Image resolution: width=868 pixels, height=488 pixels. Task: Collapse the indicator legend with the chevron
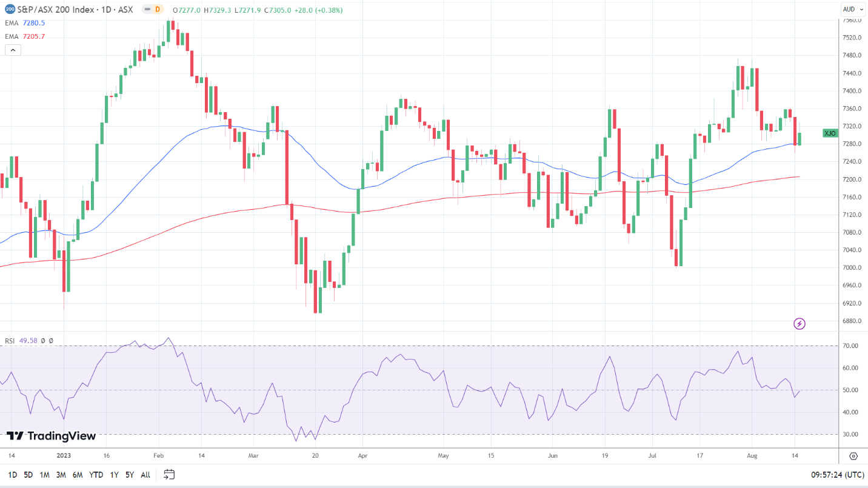[13, 50]
